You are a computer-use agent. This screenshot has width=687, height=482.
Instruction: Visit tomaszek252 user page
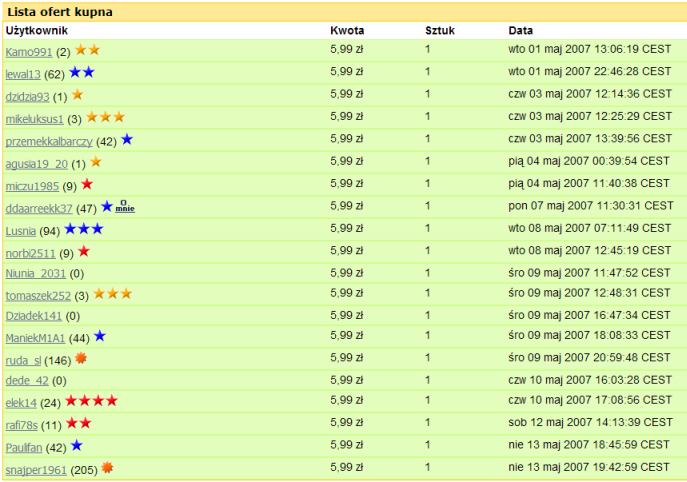tap(38, 296)
